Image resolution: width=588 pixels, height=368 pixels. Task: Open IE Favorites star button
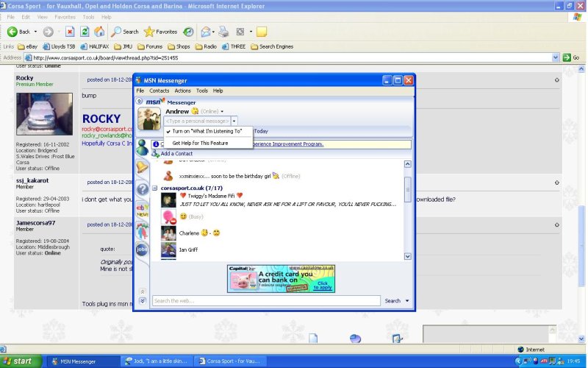(x=160, y=32)
